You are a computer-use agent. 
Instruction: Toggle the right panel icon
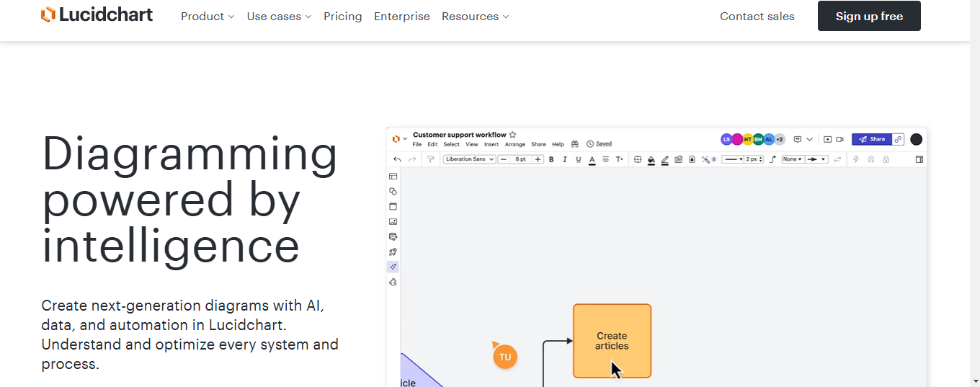tap(919, 159)
